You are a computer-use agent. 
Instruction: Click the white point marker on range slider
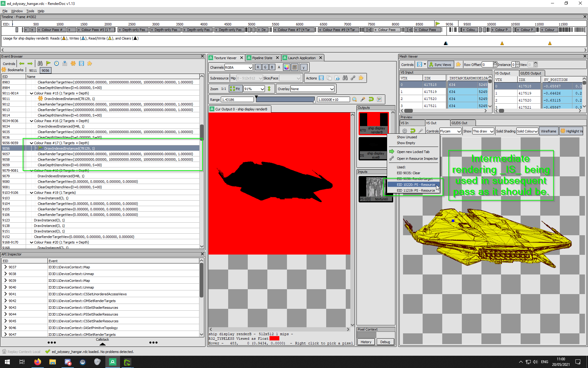pos(314,101)
